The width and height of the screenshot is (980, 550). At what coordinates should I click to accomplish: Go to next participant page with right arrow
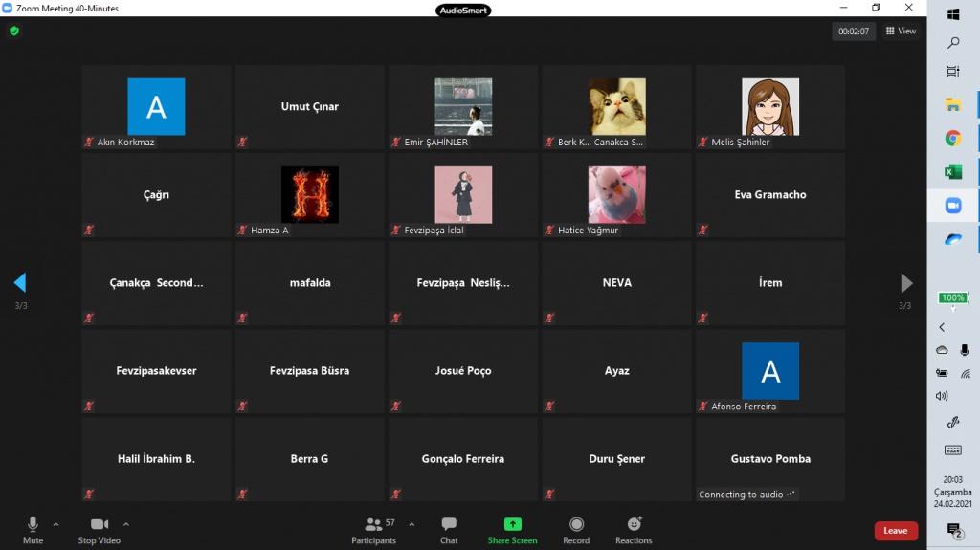click(906, 283)
